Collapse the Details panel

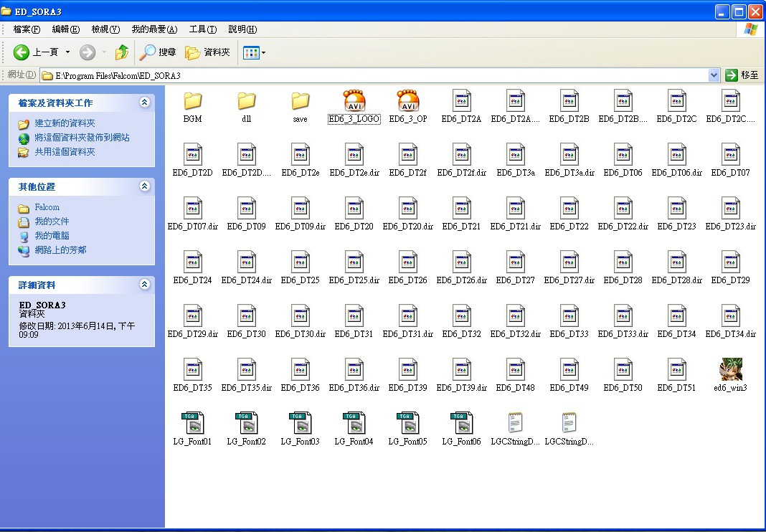point(145,285)
